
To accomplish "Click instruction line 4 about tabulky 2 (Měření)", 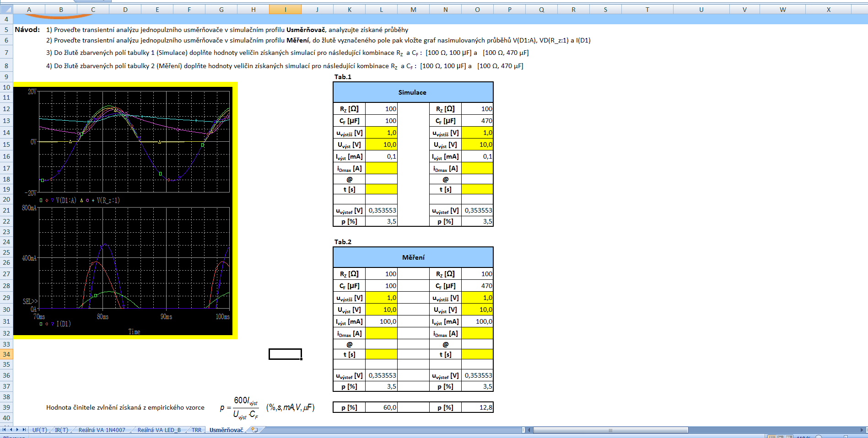I will pyautogui.click(x=284, y=66).
